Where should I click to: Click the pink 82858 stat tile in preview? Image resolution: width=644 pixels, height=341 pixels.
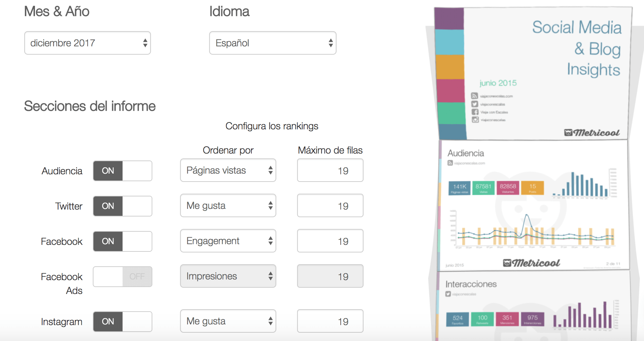point(508,188)
